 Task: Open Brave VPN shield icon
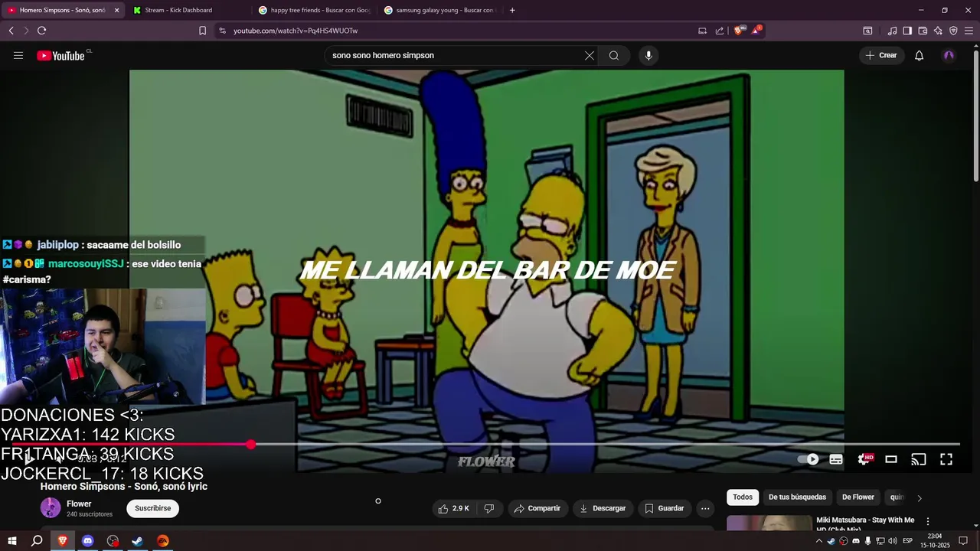pos(953,31)
